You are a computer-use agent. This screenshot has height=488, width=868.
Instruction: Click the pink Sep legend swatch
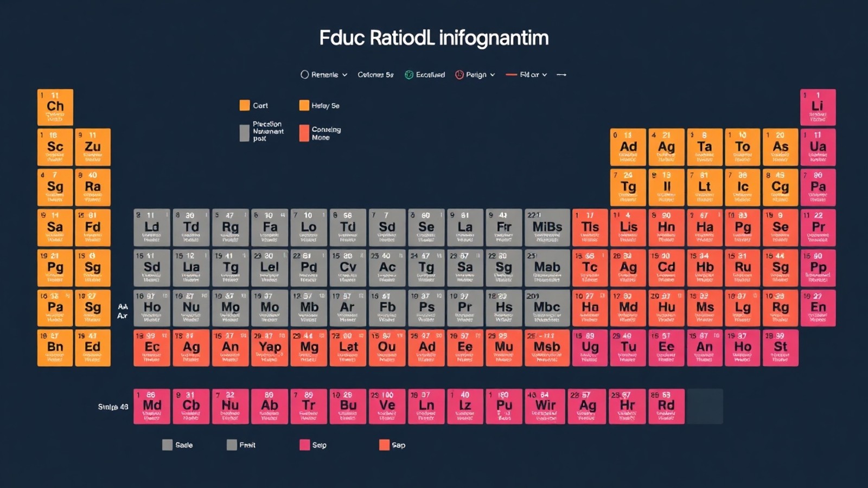[x=304, y=445]
